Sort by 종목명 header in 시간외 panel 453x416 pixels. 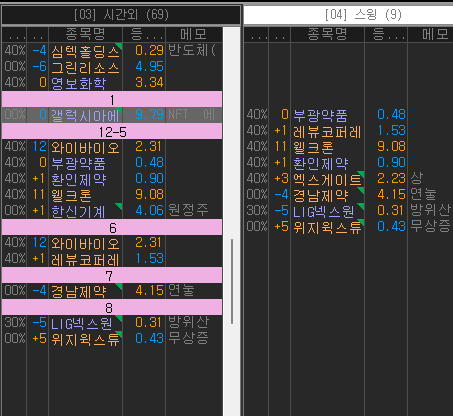click(85, 34)
